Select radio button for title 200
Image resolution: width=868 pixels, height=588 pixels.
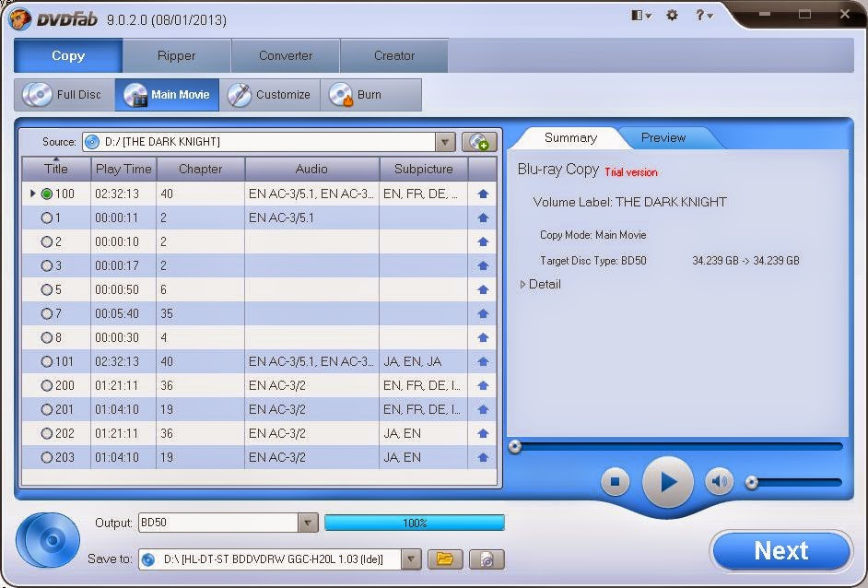pyautogui.click(x=46, y=385)
